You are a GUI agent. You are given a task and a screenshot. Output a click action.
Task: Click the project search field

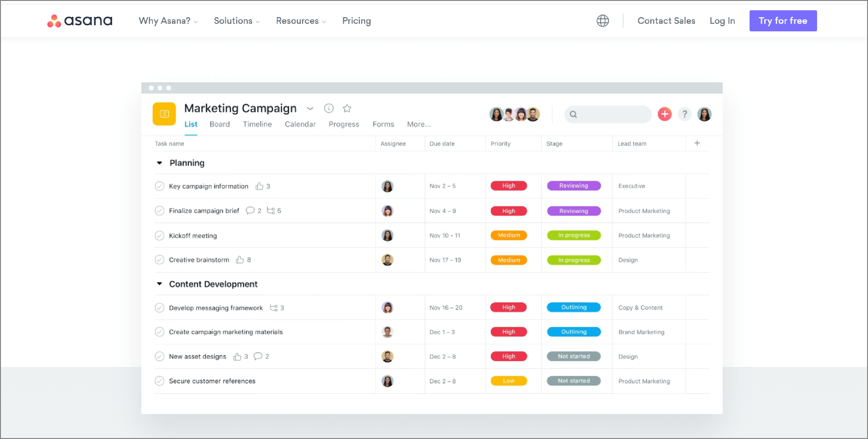pyautogui.click(x=608, y=114)
